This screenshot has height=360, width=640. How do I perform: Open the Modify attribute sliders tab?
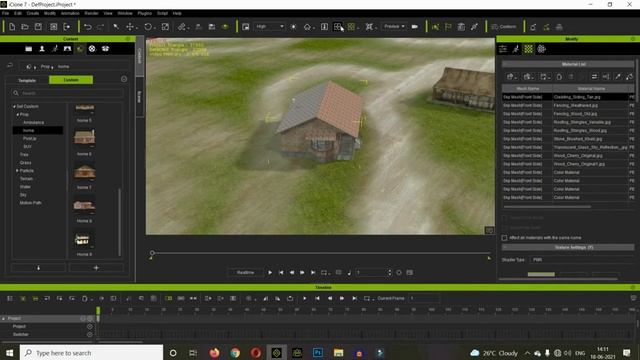point(503,49)
